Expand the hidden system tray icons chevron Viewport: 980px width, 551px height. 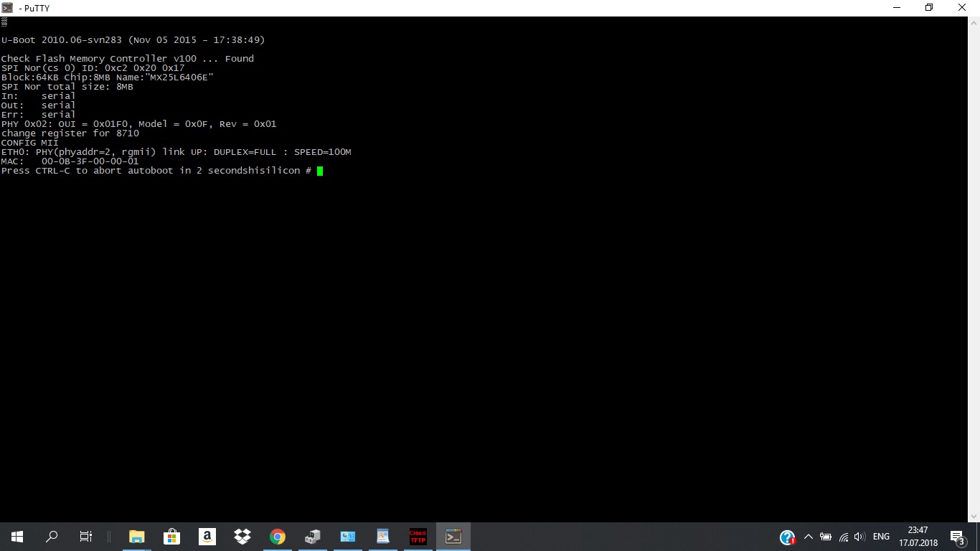coord(808,537)
